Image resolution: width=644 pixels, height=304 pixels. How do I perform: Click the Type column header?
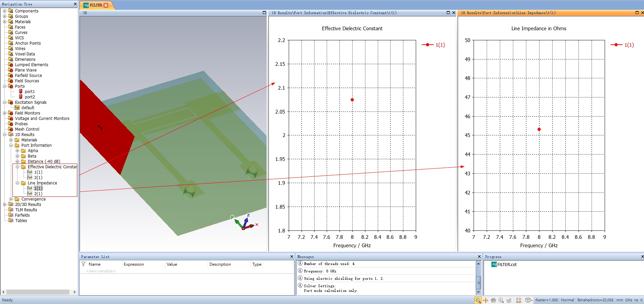pyautogui.click(x=272, y=264)
